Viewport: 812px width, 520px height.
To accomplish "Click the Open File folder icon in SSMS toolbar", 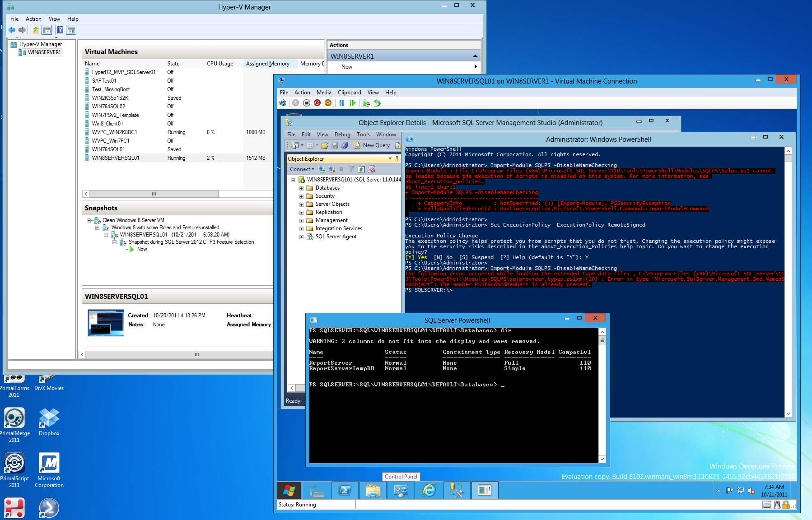I will click(x=324, y=145).
